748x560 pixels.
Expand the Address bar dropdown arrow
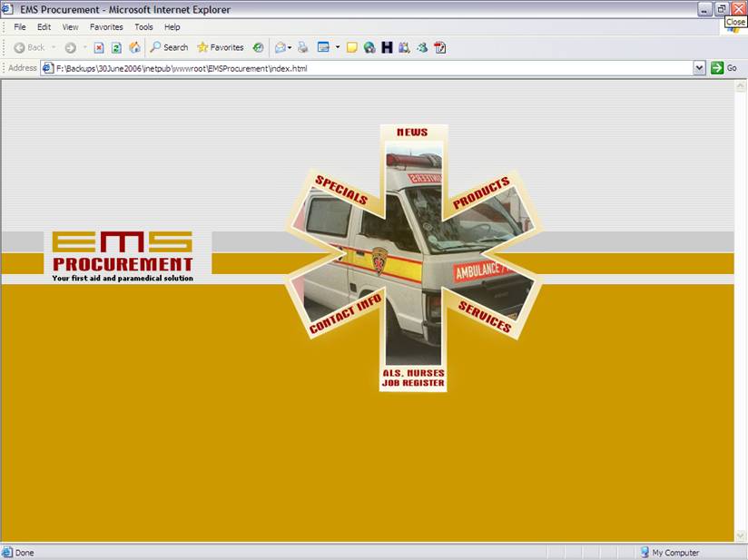coord(699,68)
